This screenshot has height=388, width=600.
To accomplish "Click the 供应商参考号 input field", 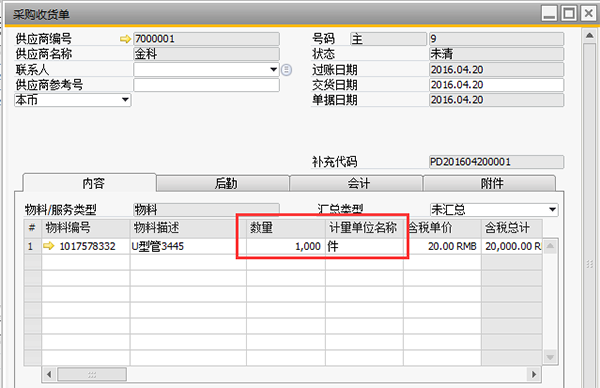I will tap(206, 85).
